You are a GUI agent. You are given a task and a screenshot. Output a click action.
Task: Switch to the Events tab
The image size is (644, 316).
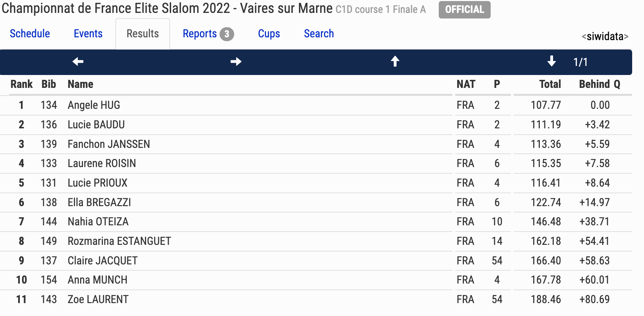88,33
